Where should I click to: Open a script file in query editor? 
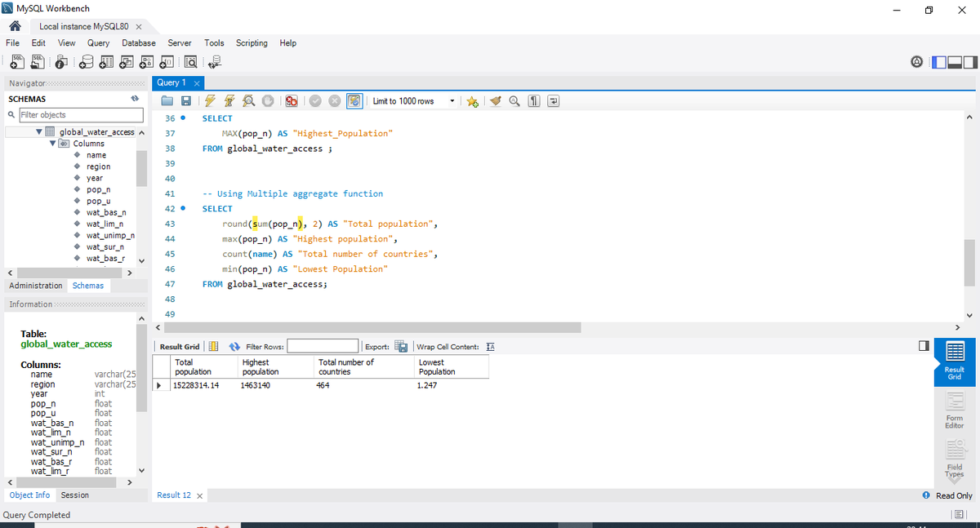[167, 101]
